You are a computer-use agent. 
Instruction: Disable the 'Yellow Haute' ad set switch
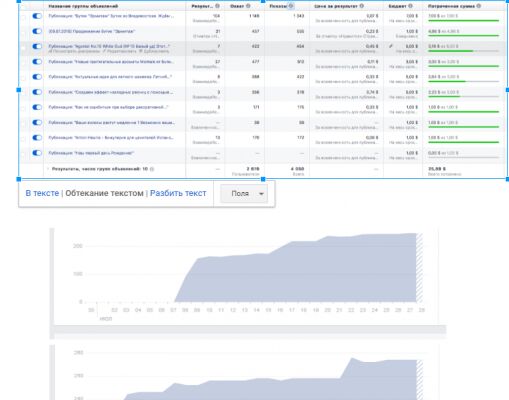pos(37,138)
